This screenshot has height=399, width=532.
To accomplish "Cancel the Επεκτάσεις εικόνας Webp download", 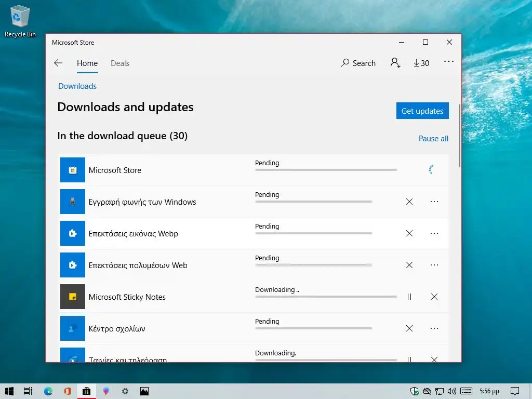I will point(409,233).
